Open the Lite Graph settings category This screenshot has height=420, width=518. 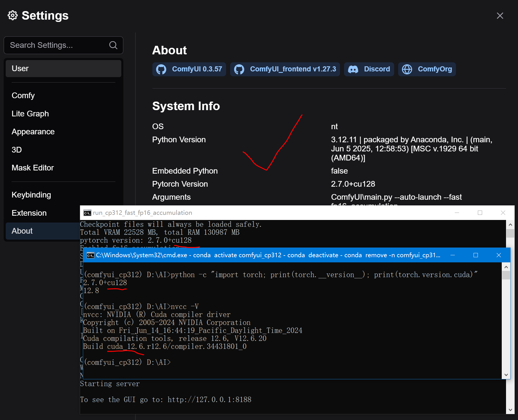coord(63,114)
